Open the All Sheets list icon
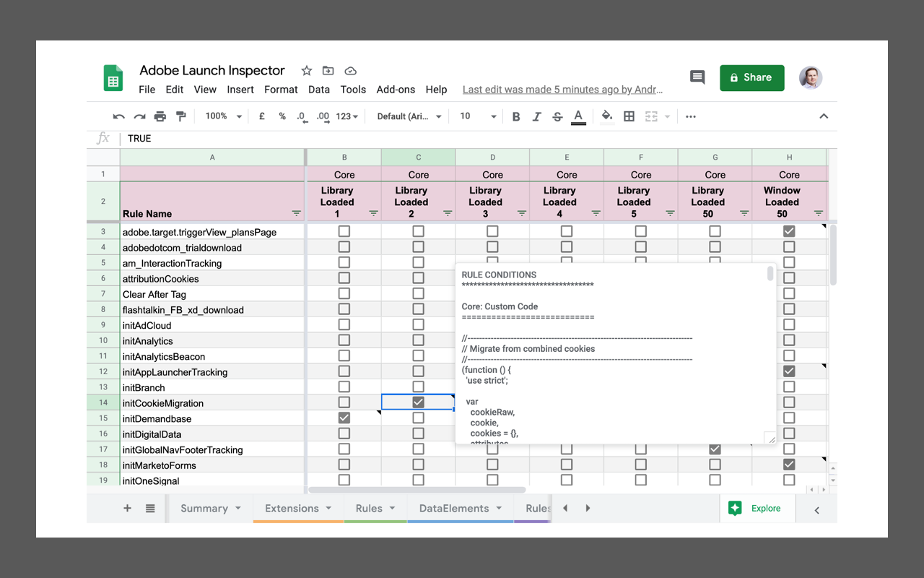This screenshot has width=924, height=578. [150, 508]
